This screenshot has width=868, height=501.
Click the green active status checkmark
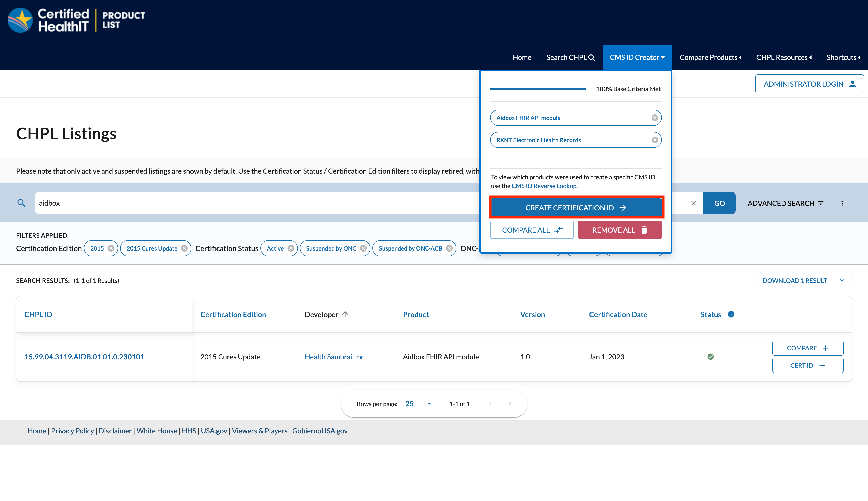point(710,357)
